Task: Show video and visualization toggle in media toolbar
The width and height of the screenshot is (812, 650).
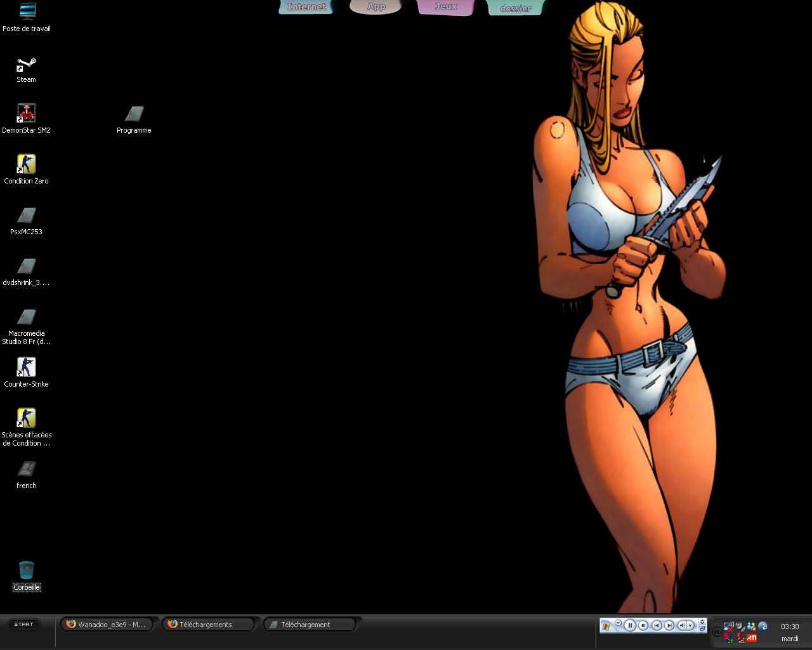Action: pos(702,621)
